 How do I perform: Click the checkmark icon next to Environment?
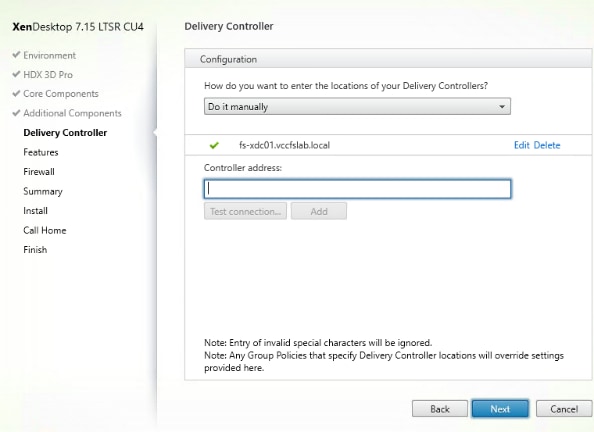click(16, 55)
